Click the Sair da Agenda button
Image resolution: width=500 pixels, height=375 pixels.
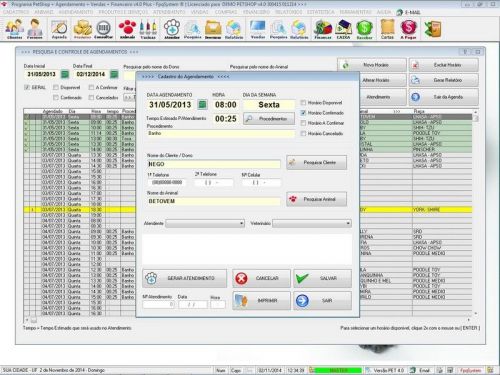[444, 97]
